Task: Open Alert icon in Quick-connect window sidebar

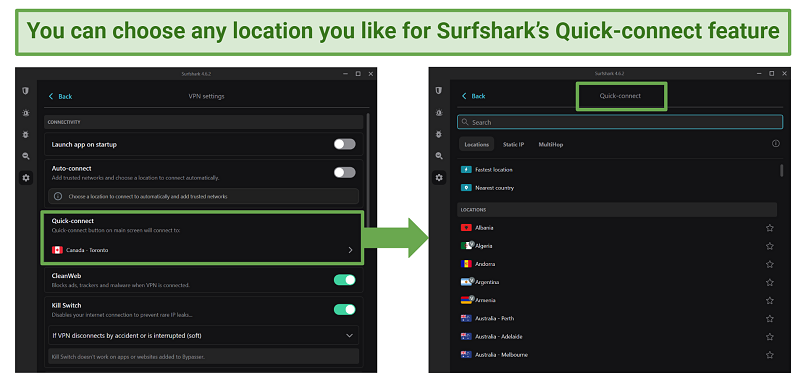Action: click(x=438, y=112)
